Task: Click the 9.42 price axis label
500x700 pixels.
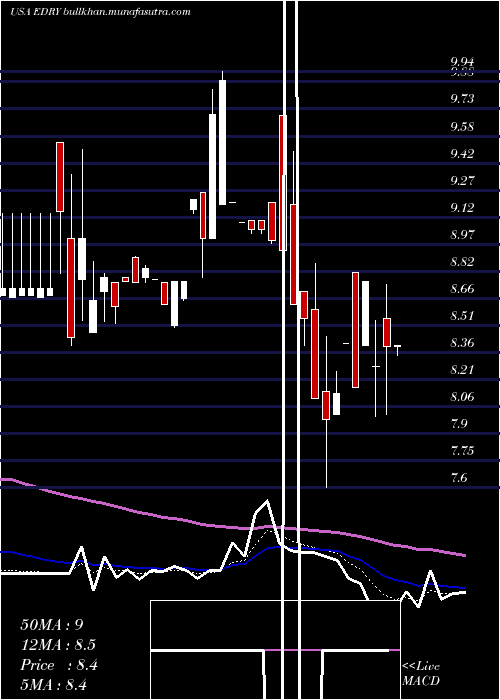Action: [x=462, y=154]
